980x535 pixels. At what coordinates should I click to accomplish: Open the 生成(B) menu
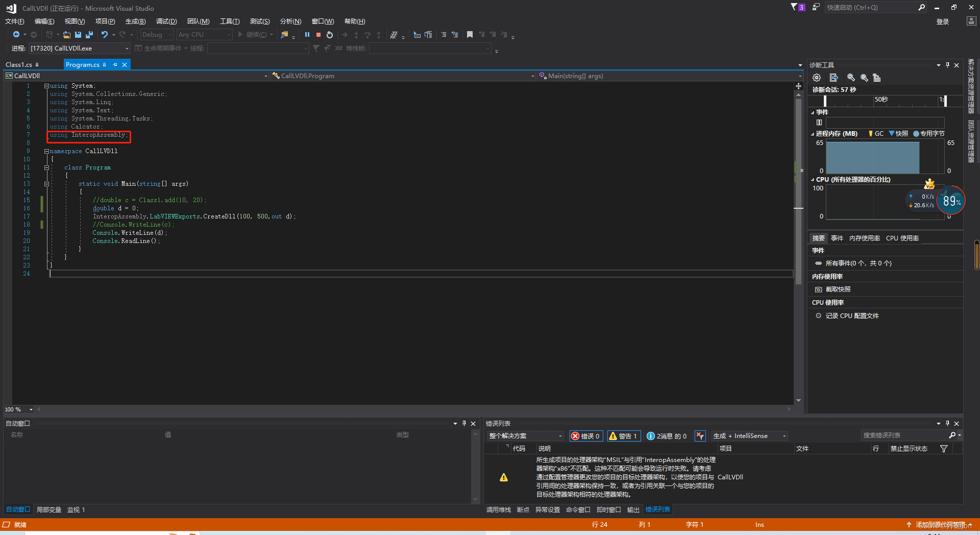pyautogui.click(x=136, y=21)
